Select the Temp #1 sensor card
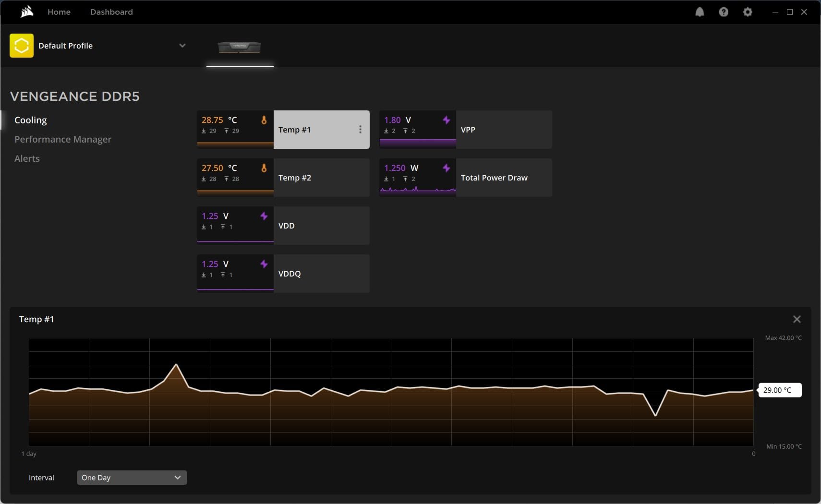821x504 pixels. [x=283, y=130]
